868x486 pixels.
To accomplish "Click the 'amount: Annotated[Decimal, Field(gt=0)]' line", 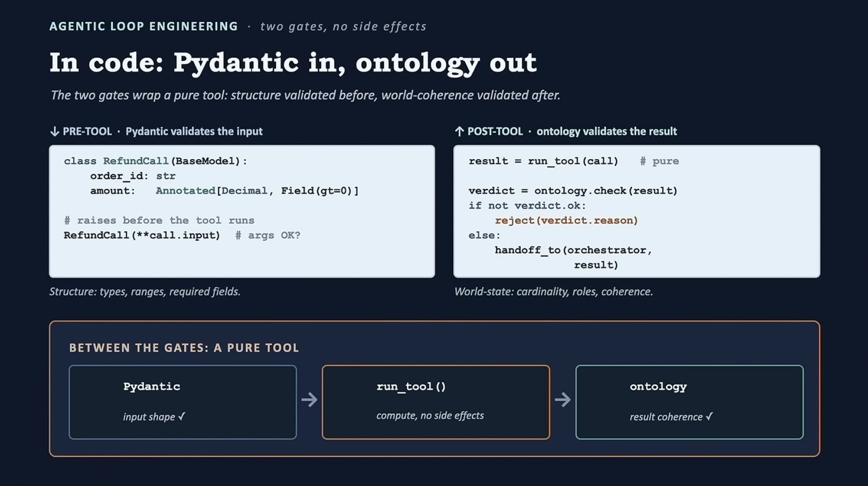I will click(x=225, y=191).
